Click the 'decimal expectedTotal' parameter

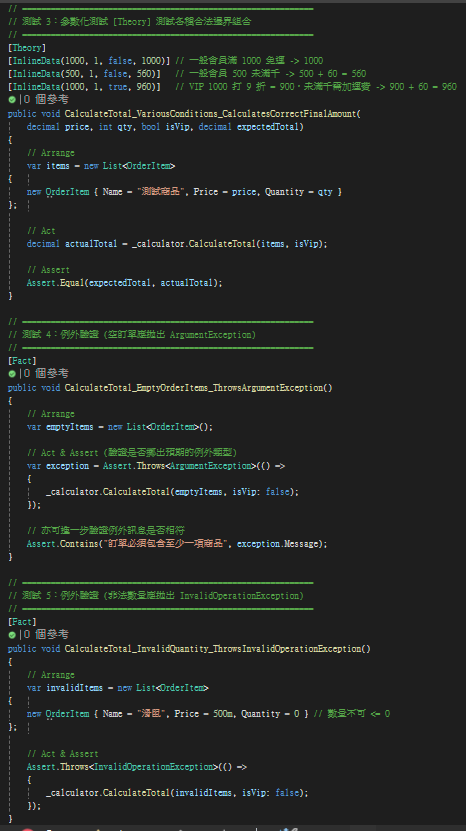coord(249,127)
